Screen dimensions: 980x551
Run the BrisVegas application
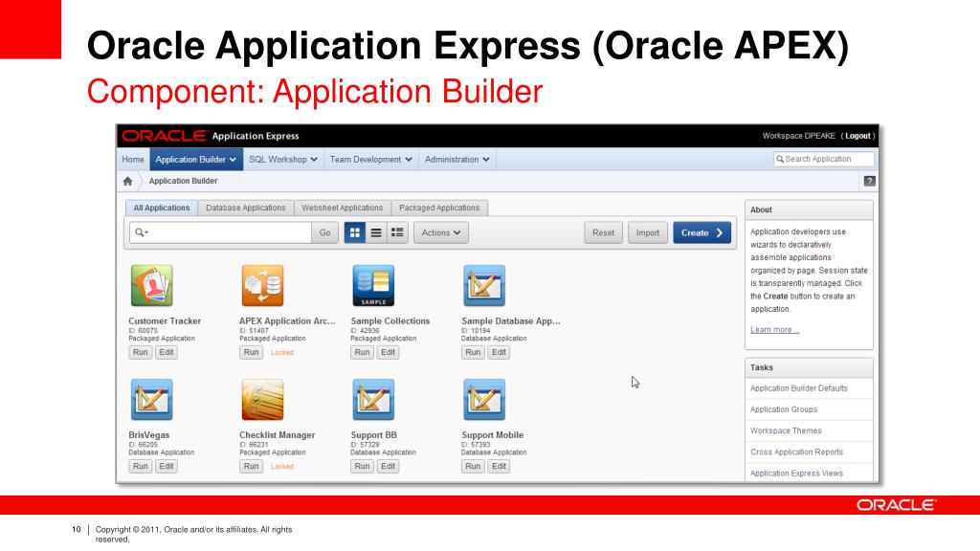click(141, 467)
